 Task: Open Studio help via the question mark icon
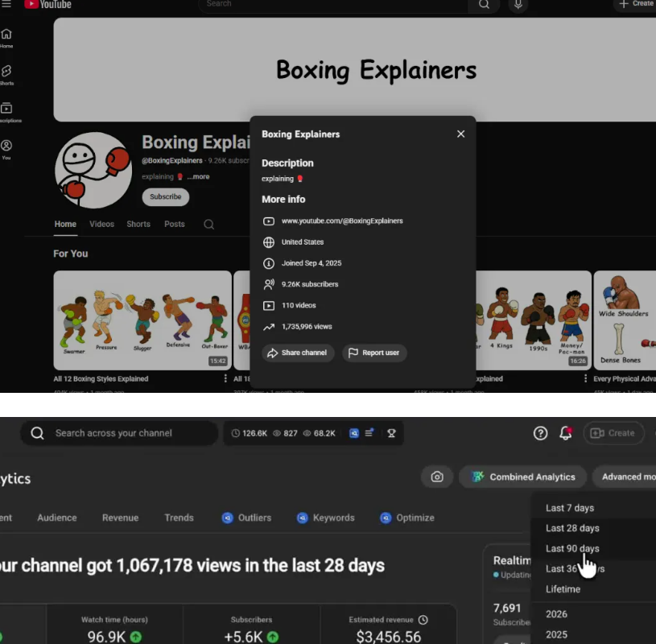click(x=541, y=433)
